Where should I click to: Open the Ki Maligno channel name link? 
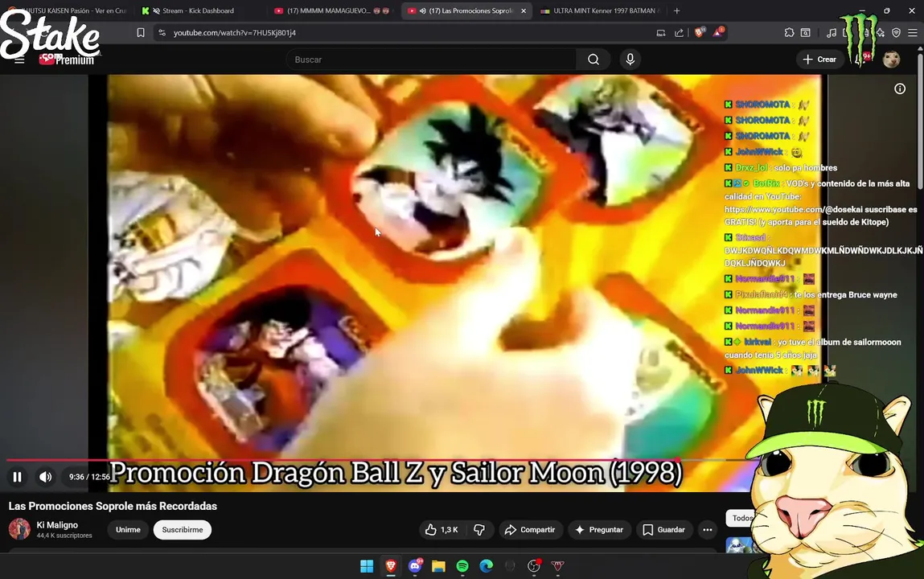click(x=57, y=525)
